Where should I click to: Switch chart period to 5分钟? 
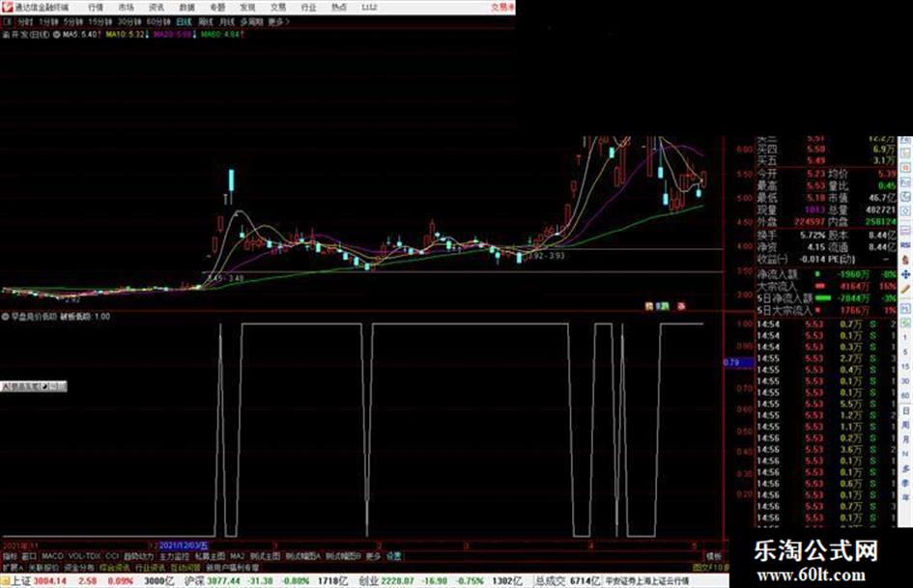pyautogui.click(x=73, y=21)
